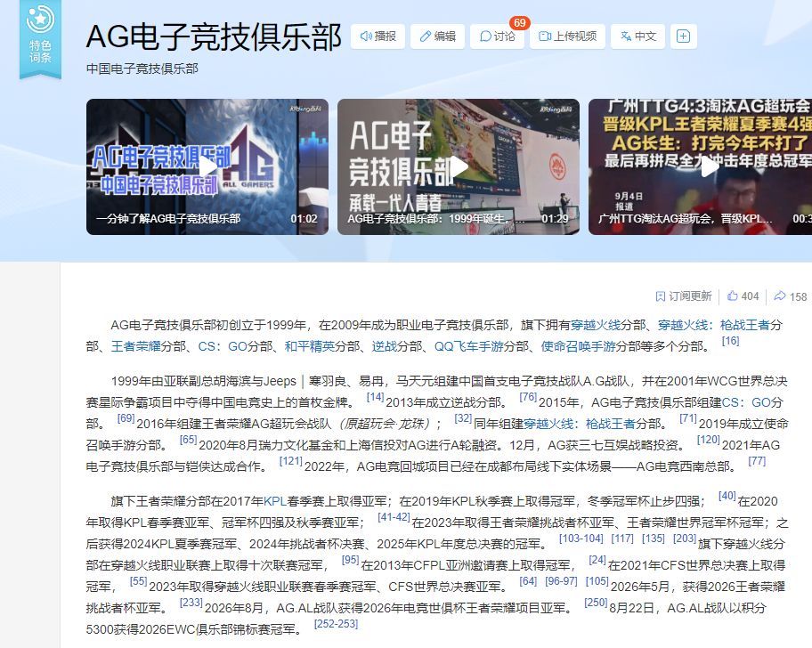Click reference citation [76]
This screenshot has height=648, width=812.
tap(528, 397)
